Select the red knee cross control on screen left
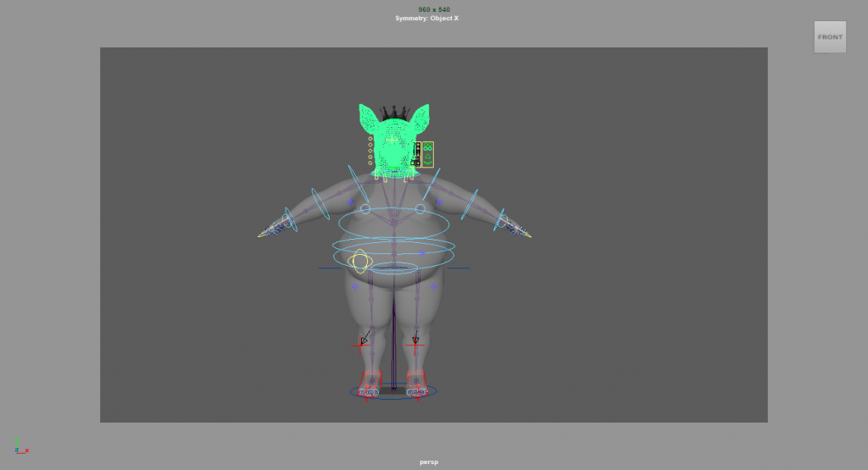Screen dimensions: 868x470 point(359,346)
